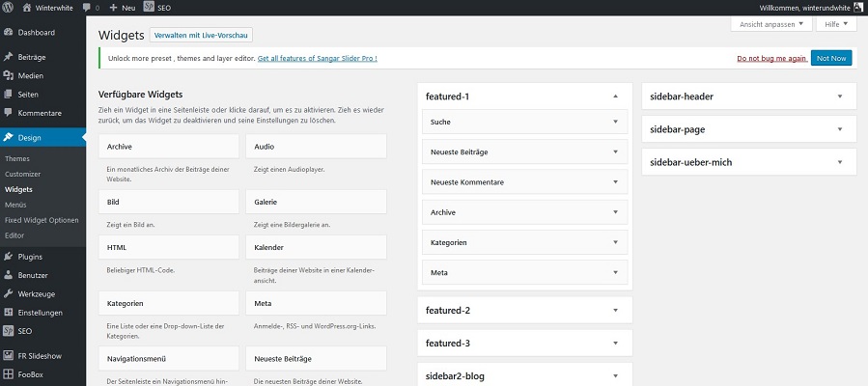Screen dimensions: 868x386
Task: Select Menüs in the Design submenu
Action: [x=15, y=206]
